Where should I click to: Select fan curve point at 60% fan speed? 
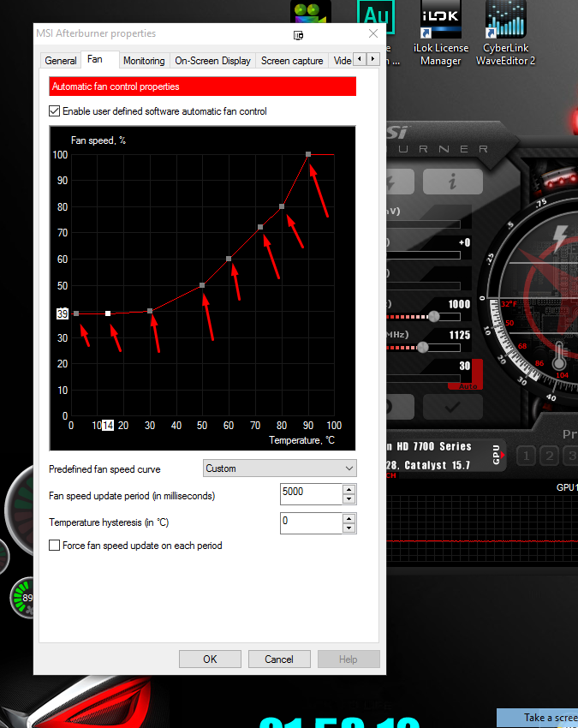[229, 259]
